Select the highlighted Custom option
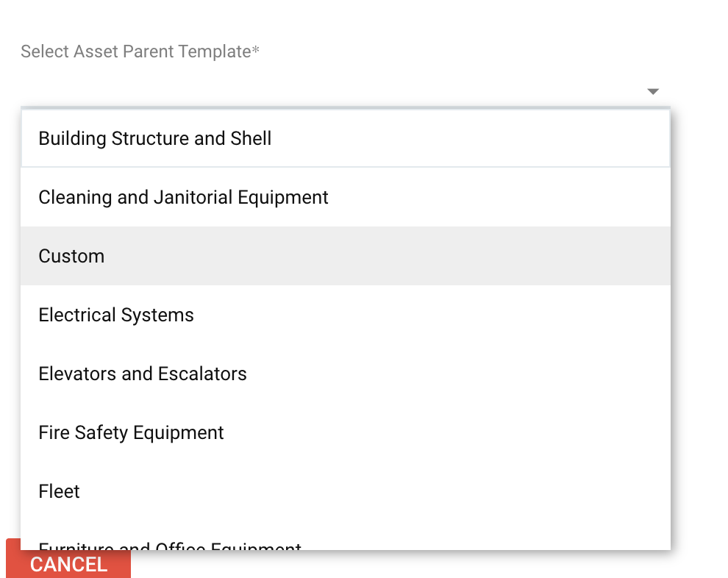Image resolution: width=728 pixels, height=578 pixels. tap(71, 256)
